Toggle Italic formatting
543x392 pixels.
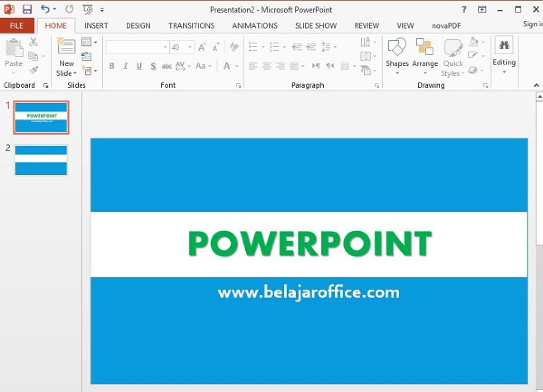[x=125, y=67]
